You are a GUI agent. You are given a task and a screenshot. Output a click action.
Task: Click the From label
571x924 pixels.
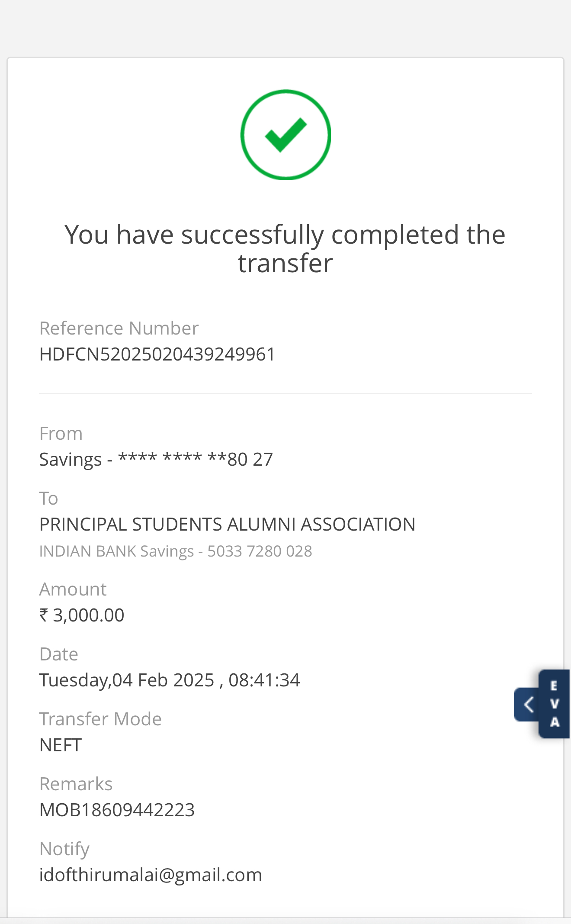pos(61,433)
